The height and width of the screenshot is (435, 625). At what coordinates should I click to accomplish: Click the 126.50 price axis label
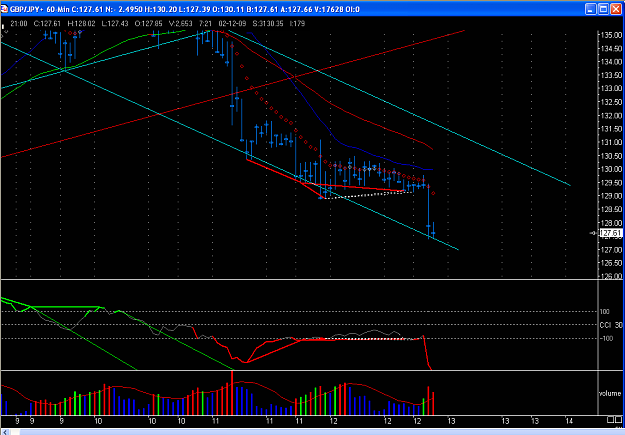[611, 263]
